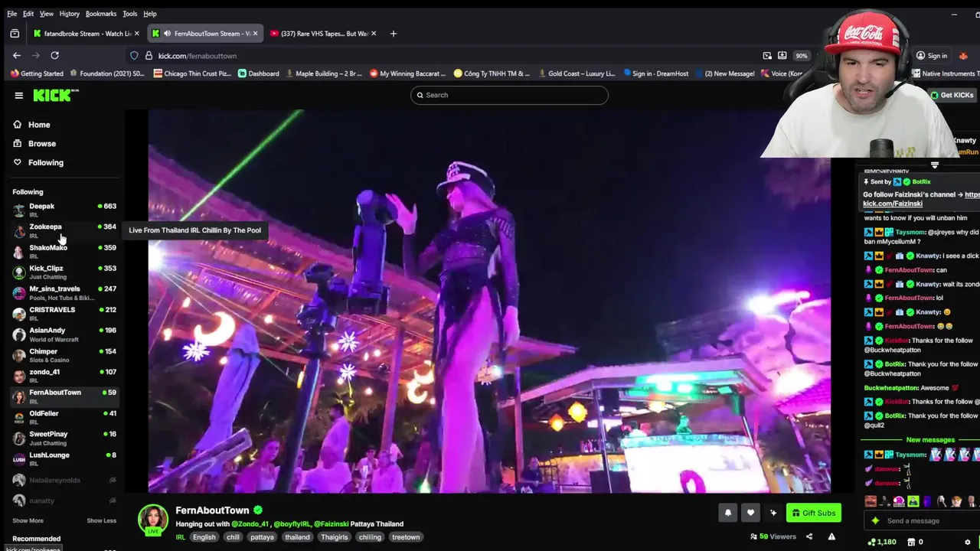Select the thailand tag
This screenshot has height=551, width=980.
pyautogui.click(x=297, y=537)
